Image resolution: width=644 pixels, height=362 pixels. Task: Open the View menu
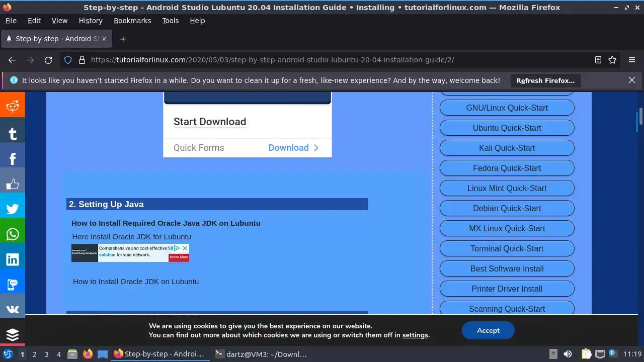click(x=59, y=21)
